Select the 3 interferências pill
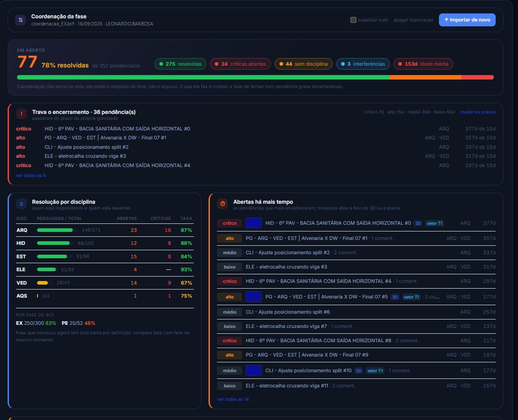This screenshot has width=518, height=420. pos(363,64)
